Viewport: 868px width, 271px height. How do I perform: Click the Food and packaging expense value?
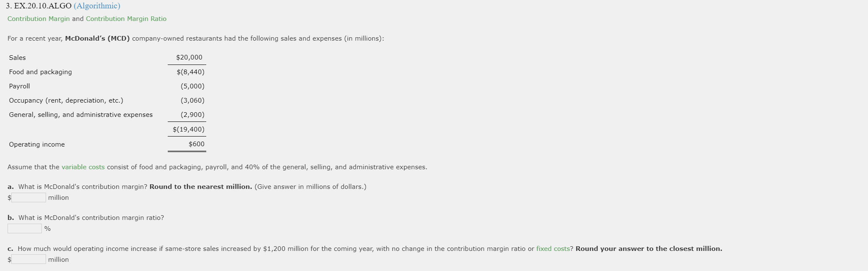pyautogui.click(x=191, y=72)
